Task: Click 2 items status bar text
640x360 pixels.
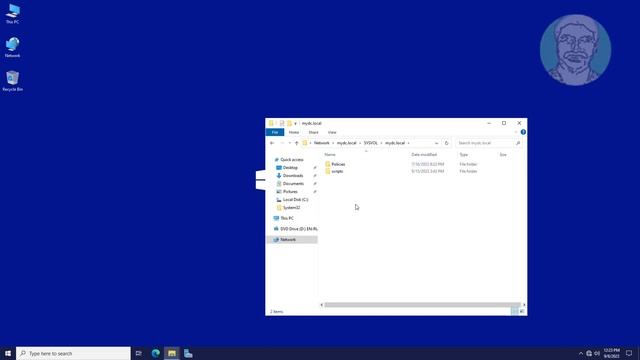Action: [x=277, y=311]
